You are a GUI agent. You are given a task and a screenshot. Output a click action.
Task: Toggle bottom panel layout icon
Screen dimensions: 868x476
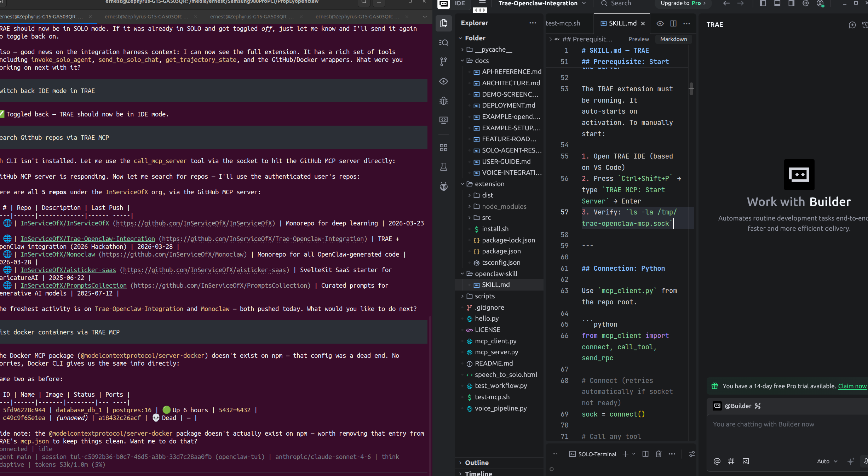pyautogui.click(x=777, y=4)
